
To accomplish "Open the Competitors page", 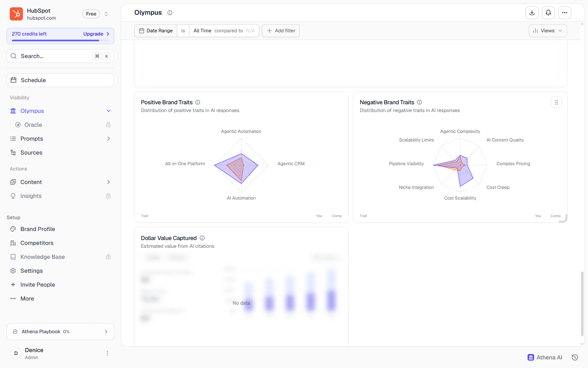I will (60, 243).
